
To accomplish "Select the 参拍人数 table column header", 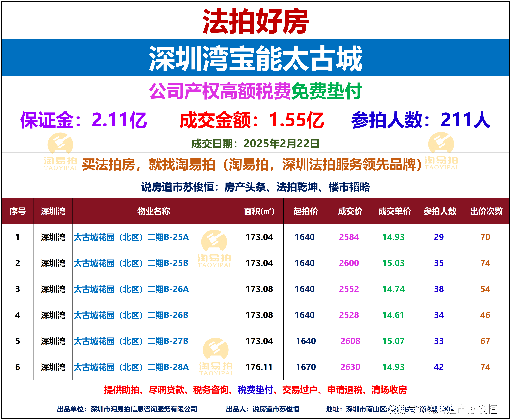I will point(440,211).
